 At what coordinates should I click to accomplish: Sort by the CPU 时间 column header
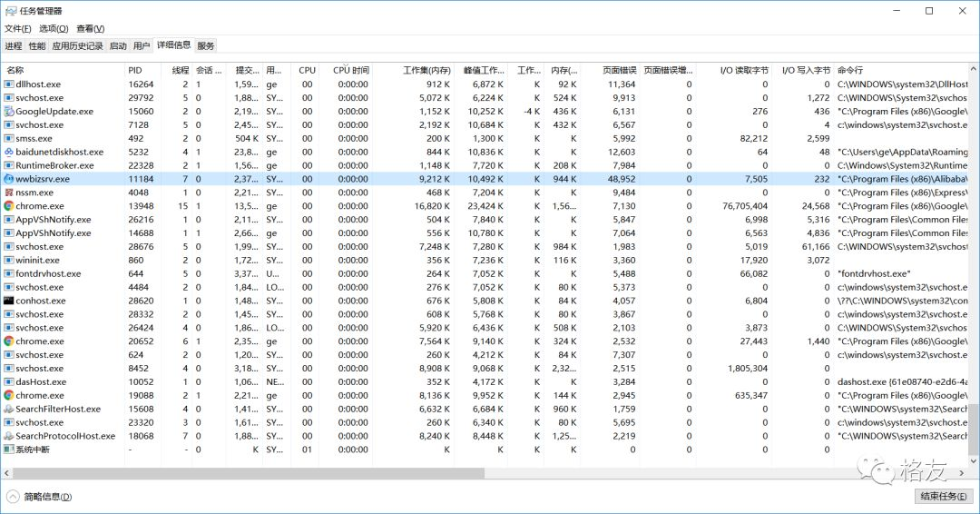pos(346,70)
